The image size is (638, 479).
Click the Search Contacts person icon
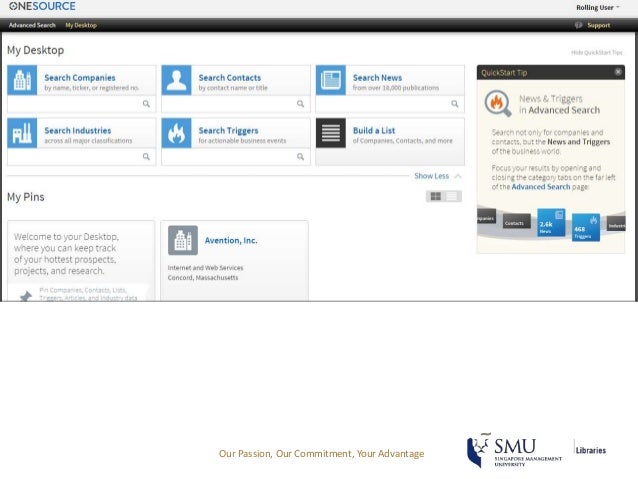pos(176,80)
